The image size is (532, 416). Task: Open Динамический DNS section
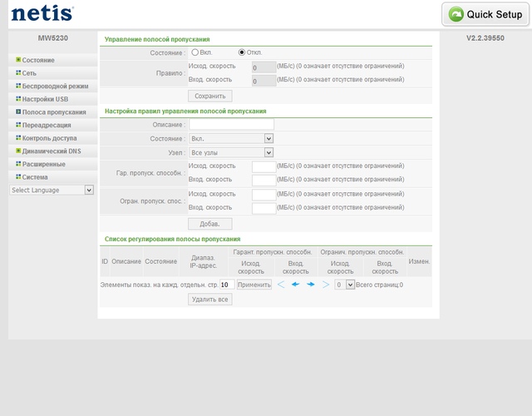[x=52, y=151]
